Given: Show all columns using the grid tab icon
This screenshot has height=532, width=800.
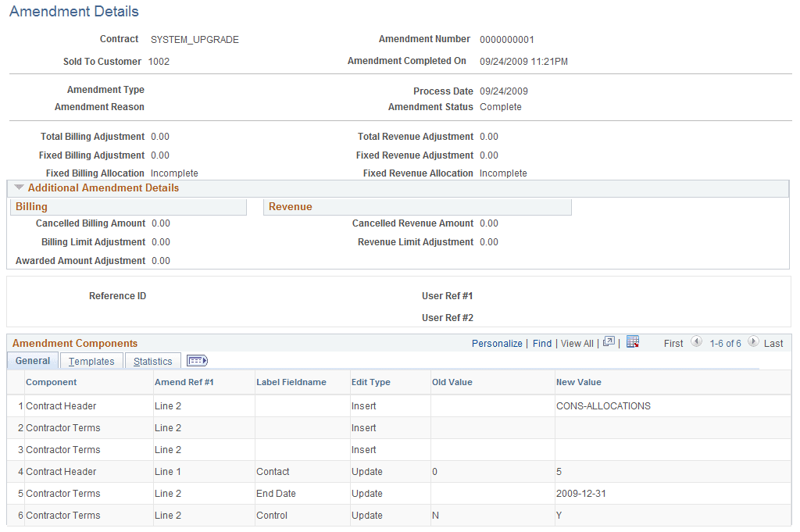Looking at the screenshot, I should click(x=197, y=360).
